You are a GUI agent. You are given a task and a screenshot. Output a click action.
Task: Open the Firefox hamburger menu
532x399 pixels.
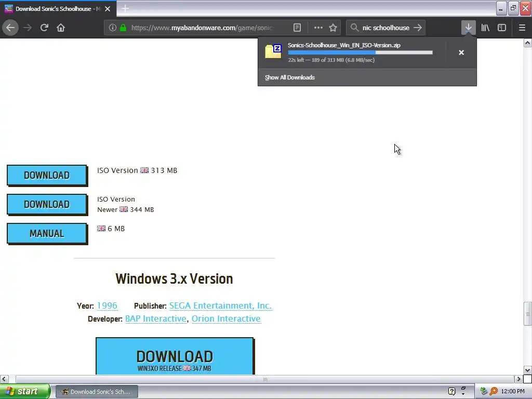(522, 28)
